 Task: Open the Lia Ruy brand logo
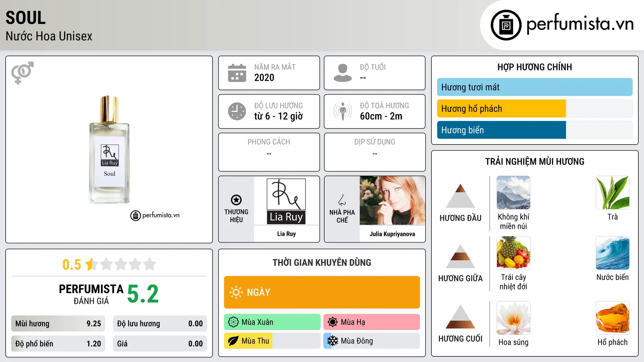286,201
